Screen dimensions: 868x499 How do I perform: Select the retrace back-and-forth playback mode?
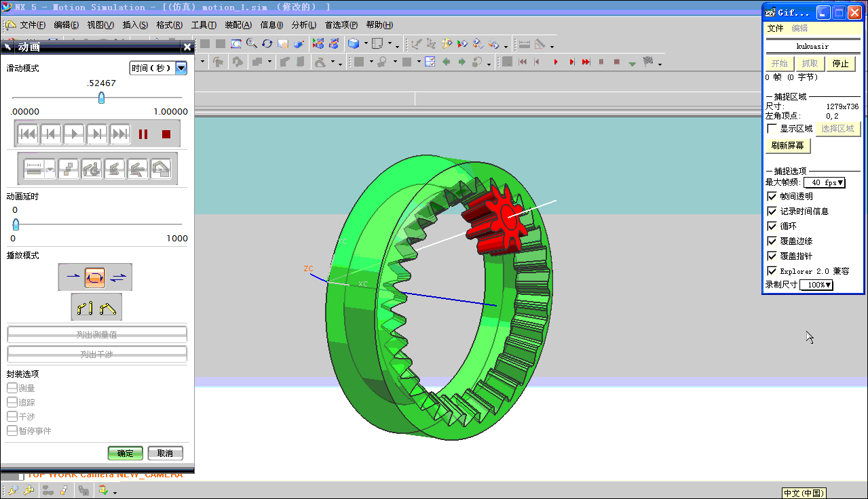117,277
